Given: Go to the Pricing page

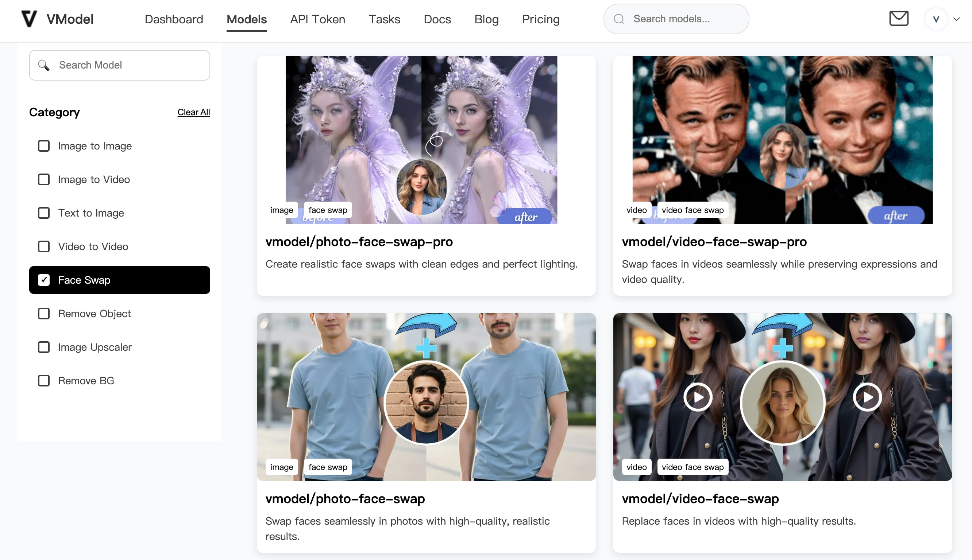Looking at the screenshot, I should 540,19.
